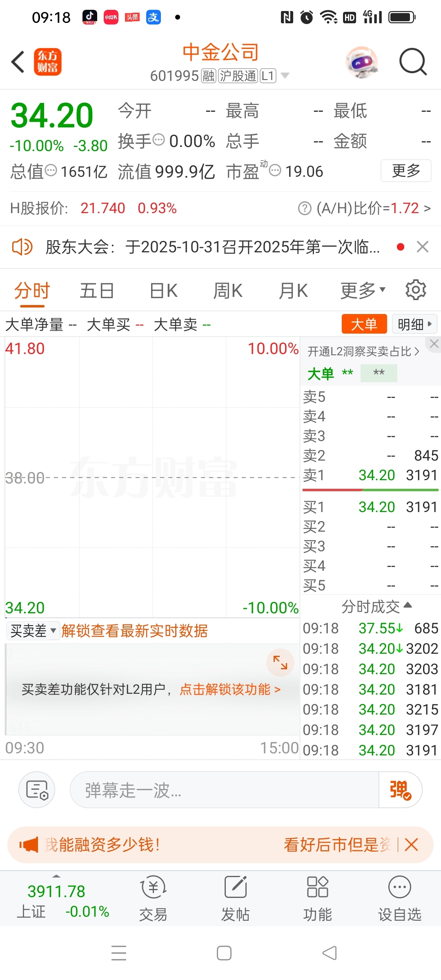This screenshot has height=980, width=441.
Task: Open 我能融资多少钱 promo banner
Action: pyautogui.click(x=102, y=844)
